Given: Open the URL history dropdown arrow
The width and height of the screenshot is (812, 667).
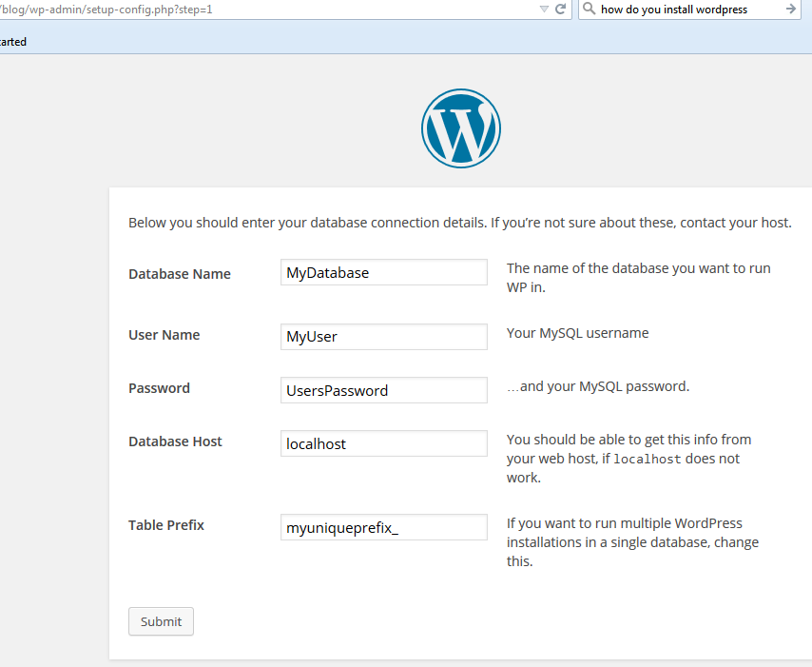Looking at the screenshot, I should click(544, 10).
